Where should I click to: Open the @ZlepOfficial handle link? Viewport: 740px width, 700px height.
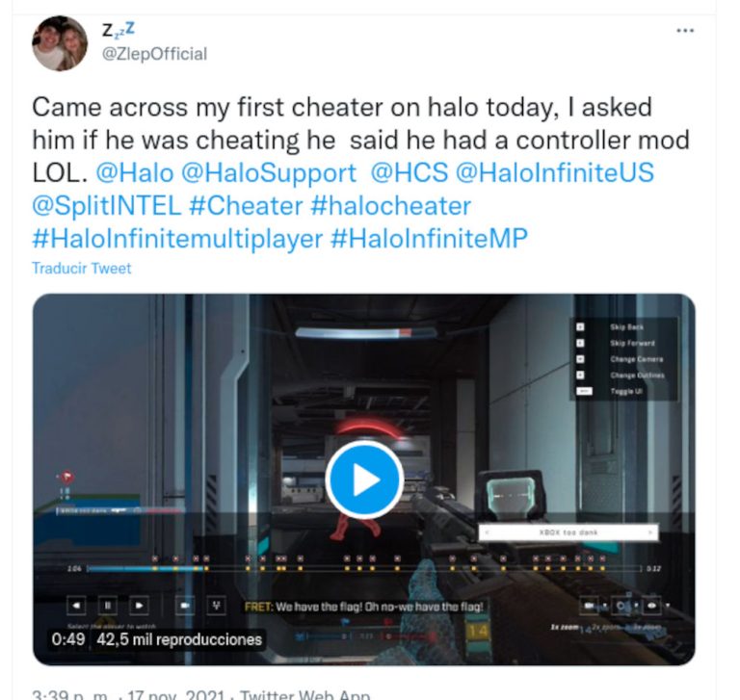(x=155, y=54)
